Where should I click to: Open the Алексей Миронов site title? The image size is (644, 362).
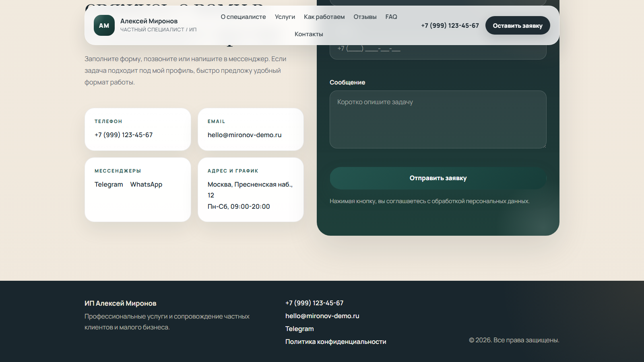149,21
